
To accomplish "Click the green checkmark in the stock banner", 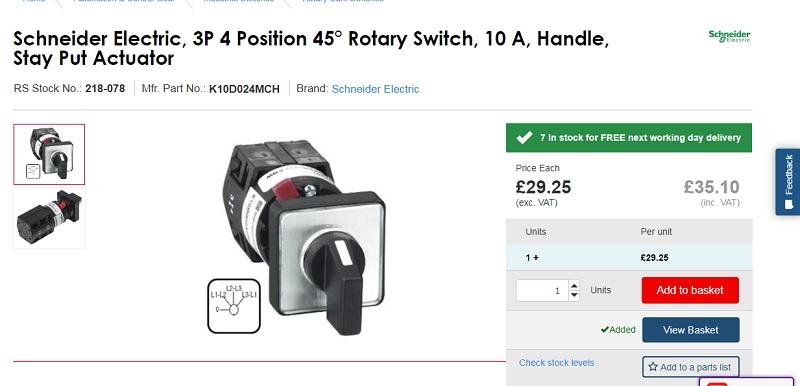I will pyautogui.click(x=524, y=138).
